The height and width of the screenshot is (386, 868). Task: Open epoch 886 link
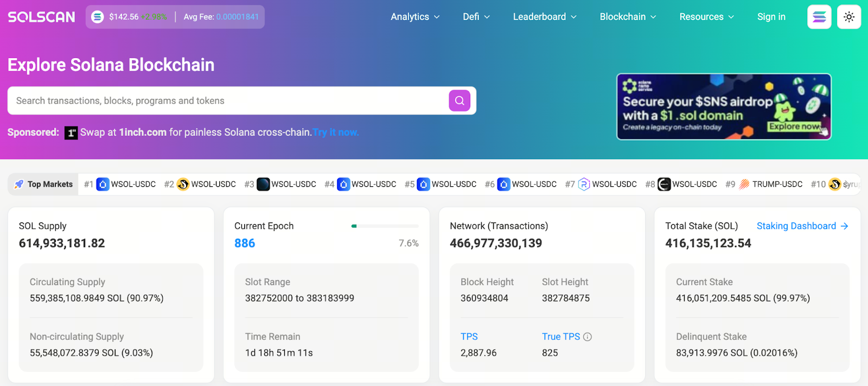245,243
